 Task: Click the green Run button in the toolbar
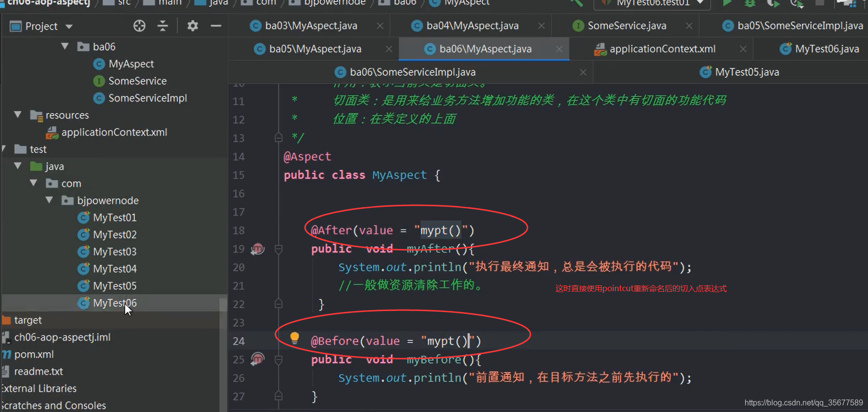[x=727, y=3]
